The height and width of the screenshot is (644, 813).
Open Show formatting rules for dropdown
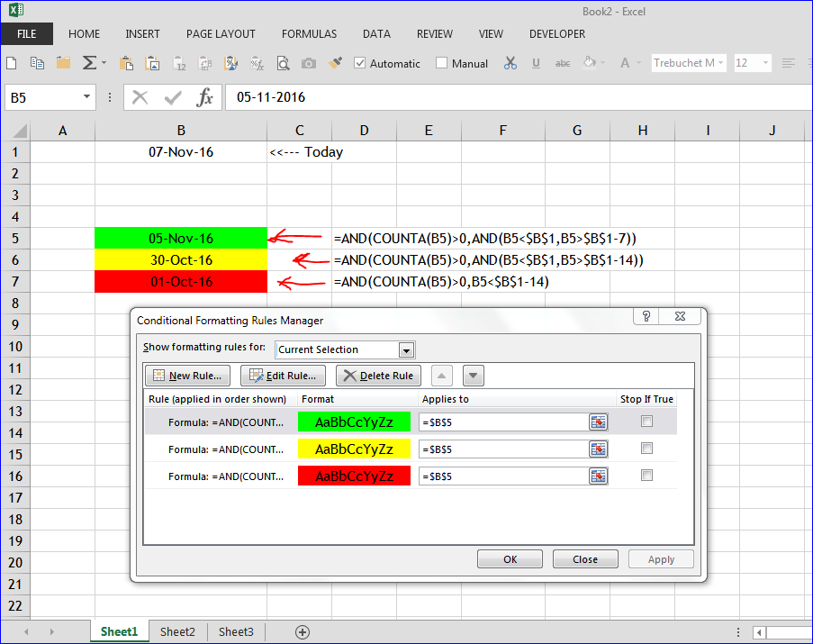406,350
